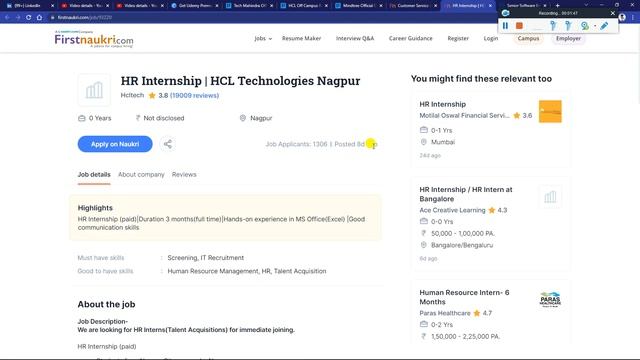Open Human Resource Intern- 6 Months listing

click(x=464, y=297)
